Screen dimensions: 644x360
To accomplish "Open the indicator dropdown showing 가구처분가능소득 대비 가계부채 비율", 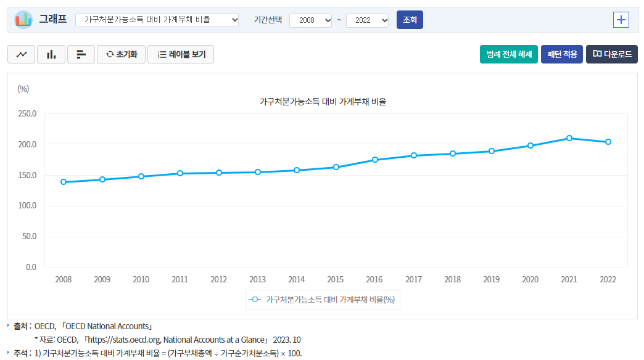I will click(x=157, y=19).
